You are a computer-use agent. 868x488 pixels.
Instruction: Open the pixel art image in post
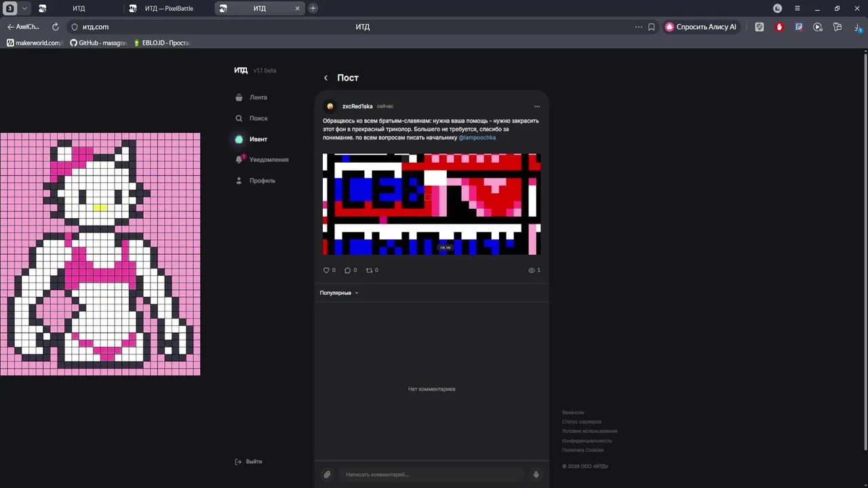pos(431,204)
